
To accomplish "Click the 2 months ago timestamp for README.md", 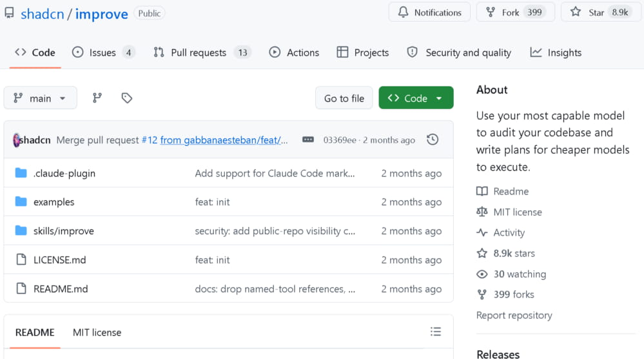I will coord(411,289).
